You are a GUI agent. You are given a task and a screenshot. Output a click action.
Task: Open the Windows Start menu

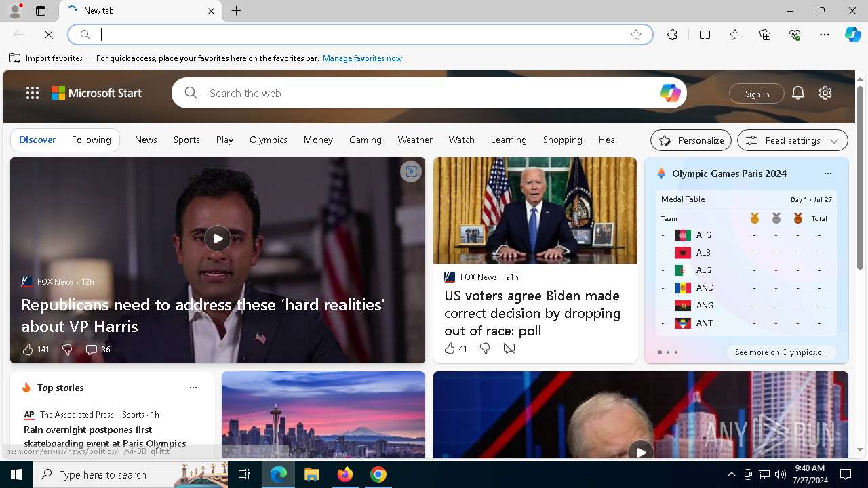pos(16,474)
